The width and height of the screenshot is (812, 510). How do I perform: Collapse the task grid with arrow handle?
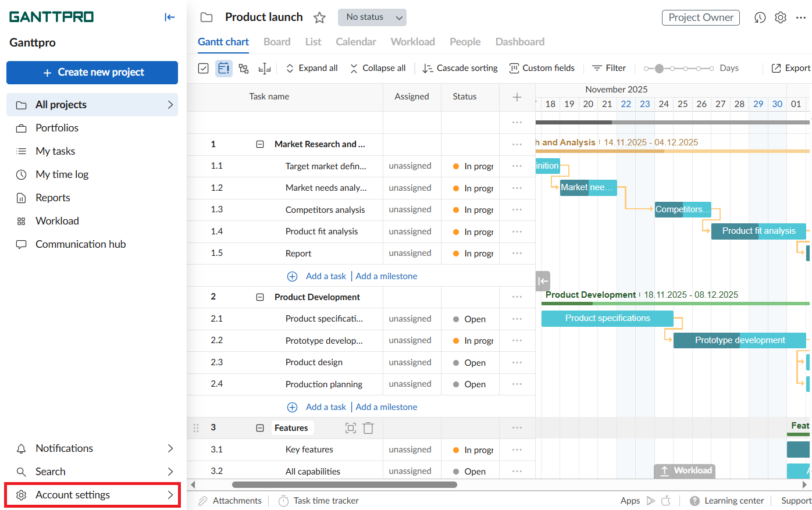543,281
